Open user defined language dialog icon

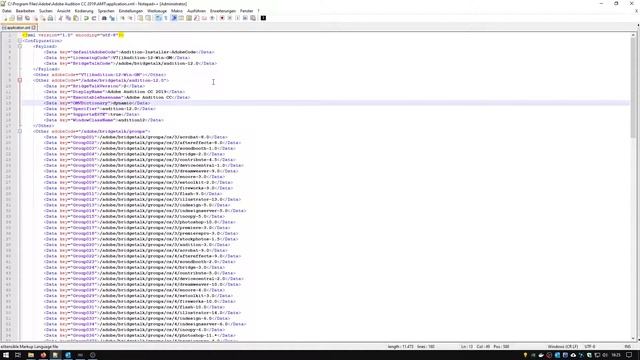tap(181, 18)
